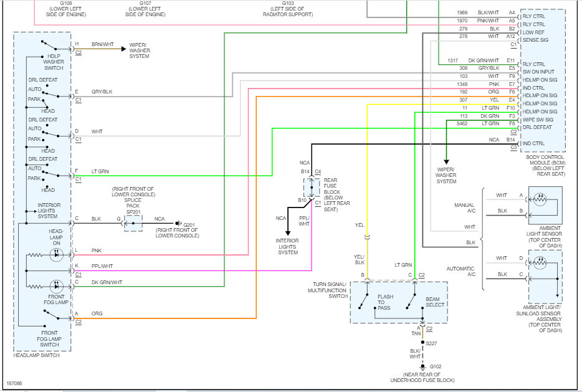Viewport: 582px width, 392px height.
Task: Click circuit number 278
Action: click(463, 36)
